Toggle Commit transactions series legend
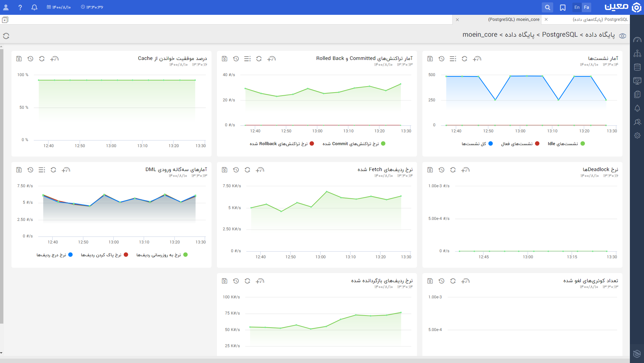Screen dimensions: 644x363 click(x=354, y=144)
